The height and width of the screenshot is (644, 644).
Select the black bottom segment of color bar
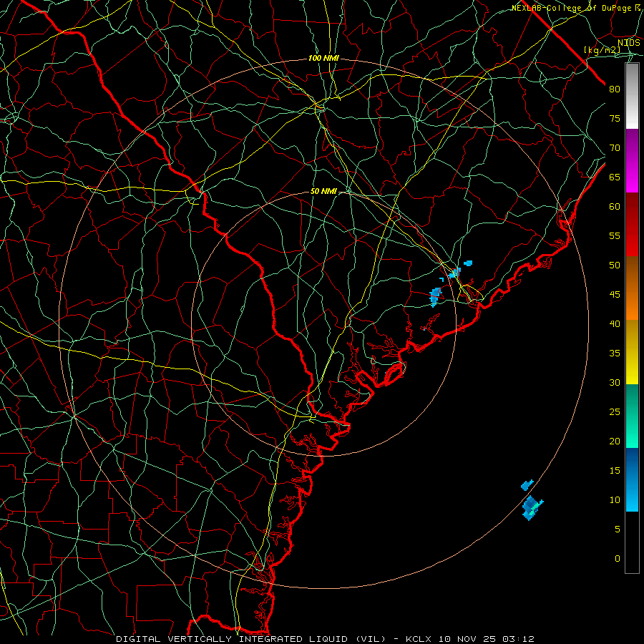[x=632, y=542]
